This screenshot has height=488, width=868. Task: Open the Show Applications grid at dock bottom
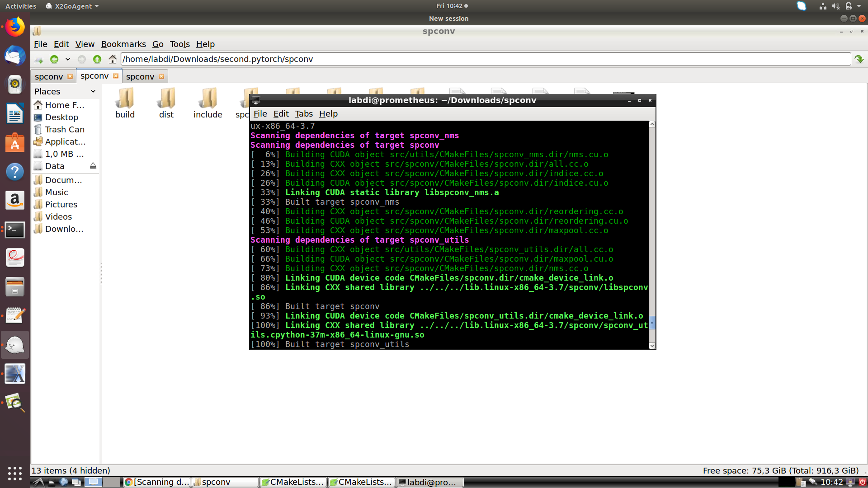coord(15,474)
